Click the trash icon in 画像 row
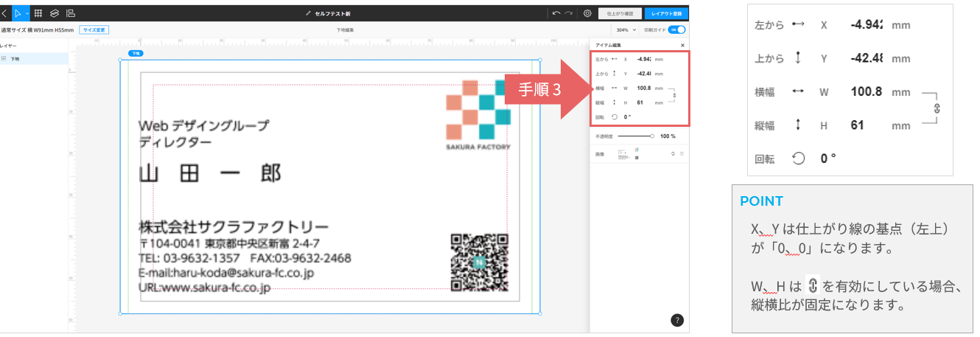 tap(682, 154)
